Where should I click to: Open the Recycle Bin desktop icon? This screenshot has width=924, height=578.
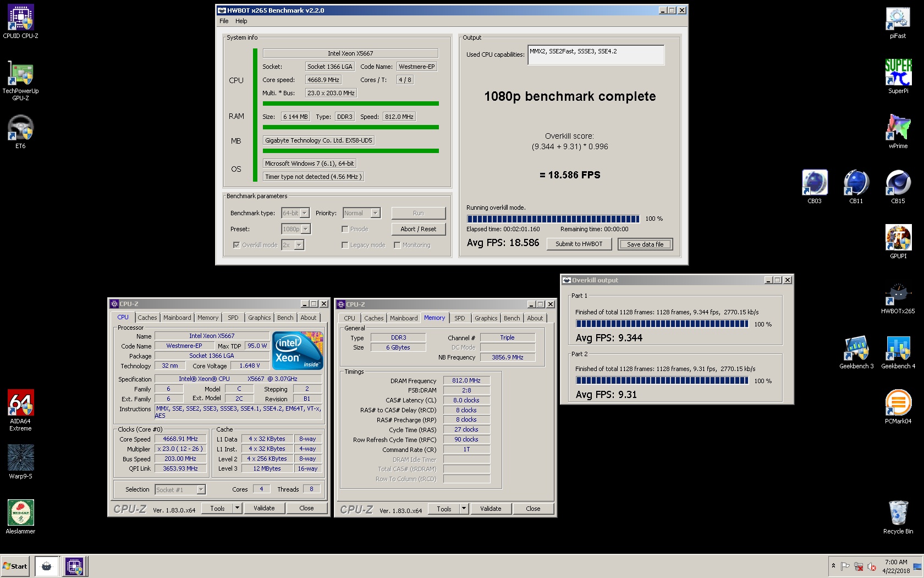(x=898, y=517)
